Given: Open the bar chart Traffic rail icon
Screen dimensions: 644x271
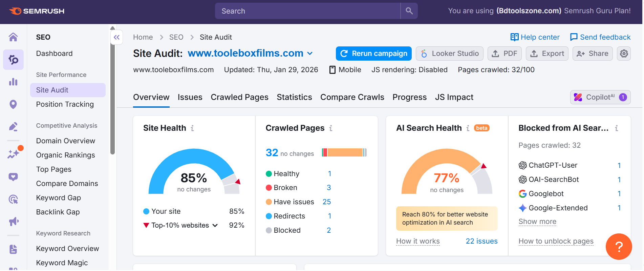Looking at the screenshot, I should click(13, 82).
